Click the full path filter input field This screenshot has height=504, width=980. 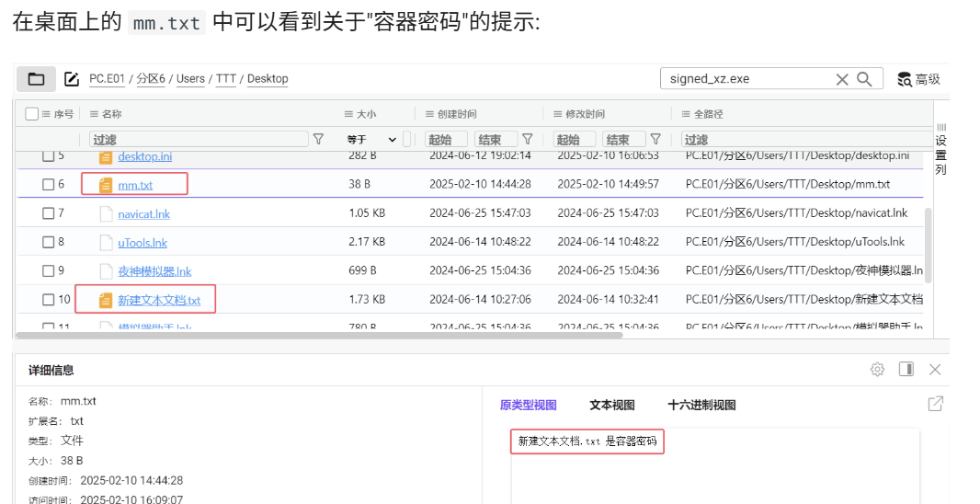pyautogui.click(x=800, y=140)
